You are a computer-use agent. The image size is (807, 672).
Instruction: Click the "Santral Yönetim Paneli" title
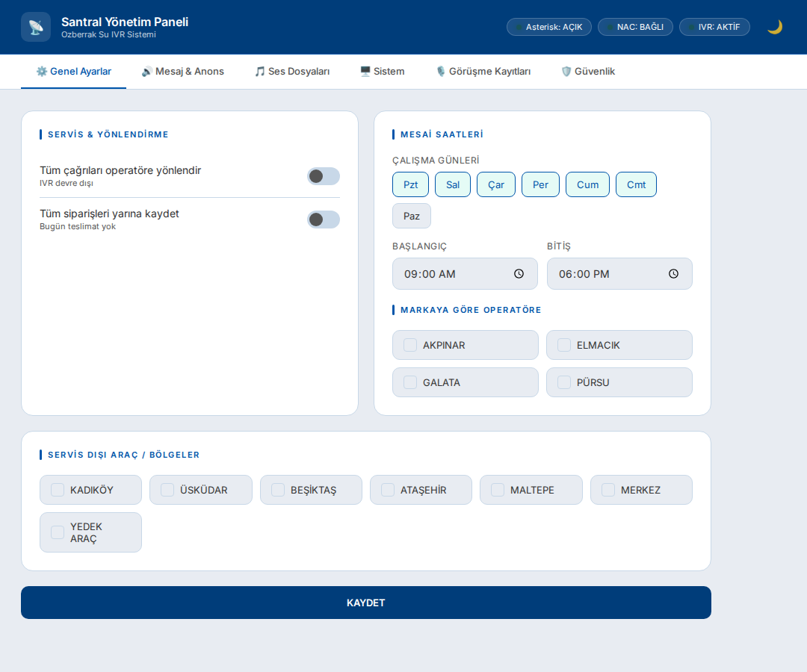[125, 22]
